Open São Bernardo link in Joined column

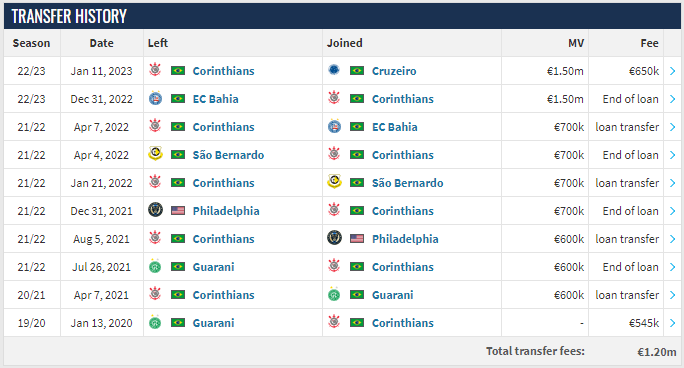point(407,183)
